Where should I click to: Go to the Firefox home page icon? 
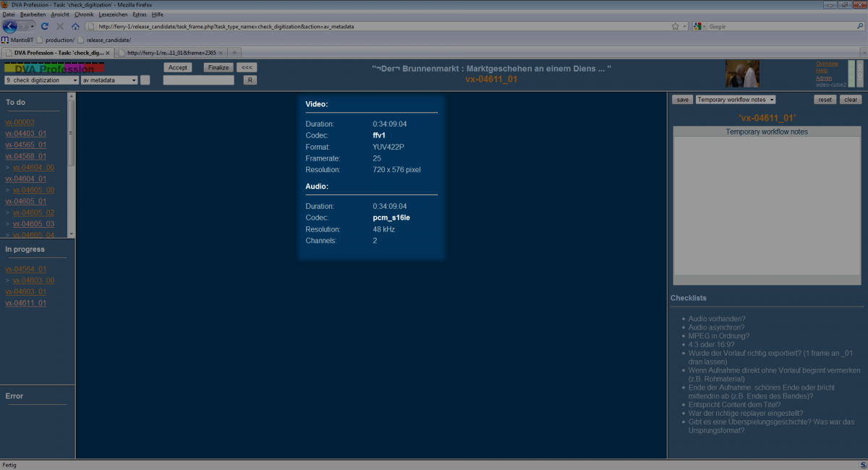(75, 26)
